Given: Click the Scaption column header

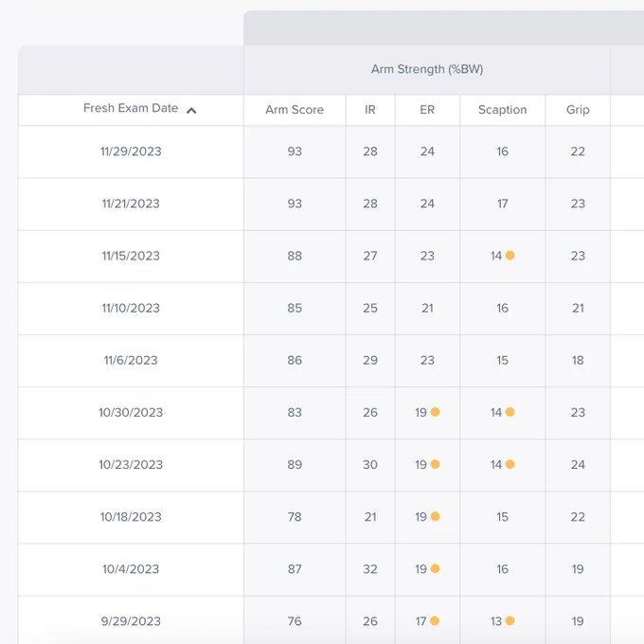Looking at the screenshot, I should pos(502,110).
